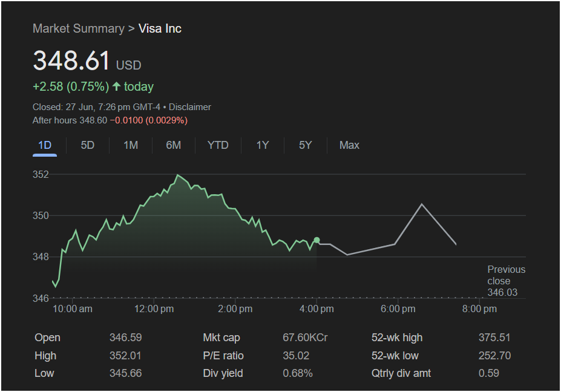Select the YTD tab
Viewport: 561px width, 392px height.
pyautogui.click(x=218, y=145)
